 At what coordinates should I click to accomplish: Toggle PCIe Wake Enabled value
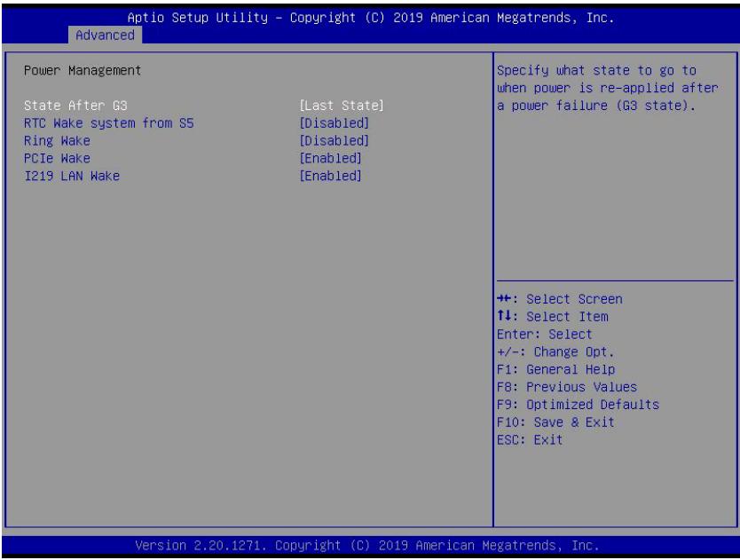point(330,158)
